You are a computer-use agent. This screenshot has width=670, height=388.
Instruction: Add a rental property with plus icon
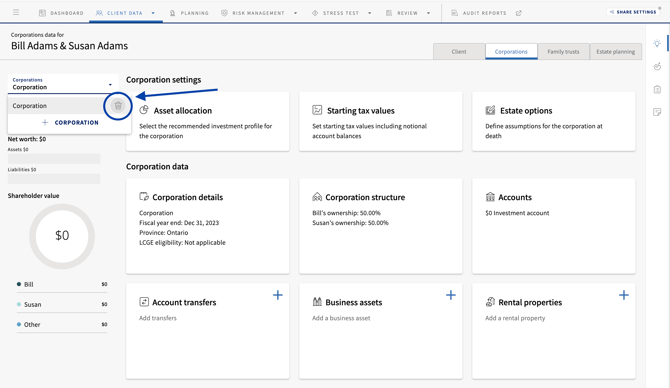coord(624,295)
